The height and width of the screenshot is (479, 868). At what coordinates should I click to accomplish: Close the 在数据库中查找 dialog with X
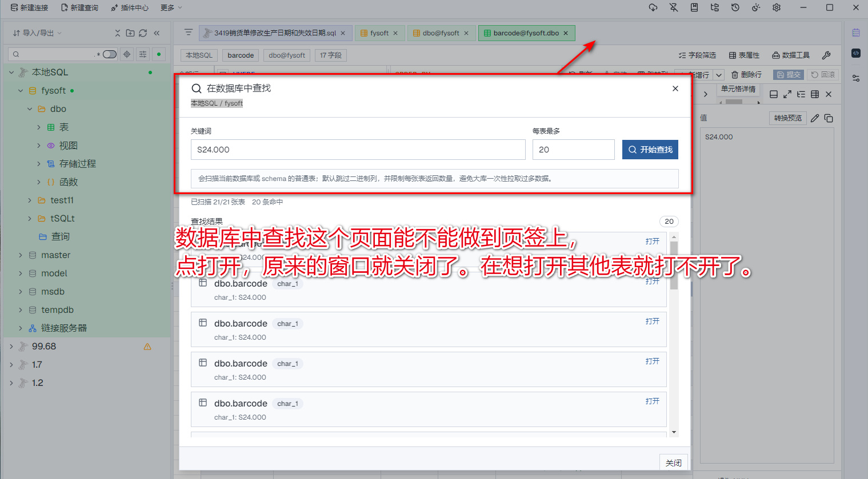click(x=675, y=88)
